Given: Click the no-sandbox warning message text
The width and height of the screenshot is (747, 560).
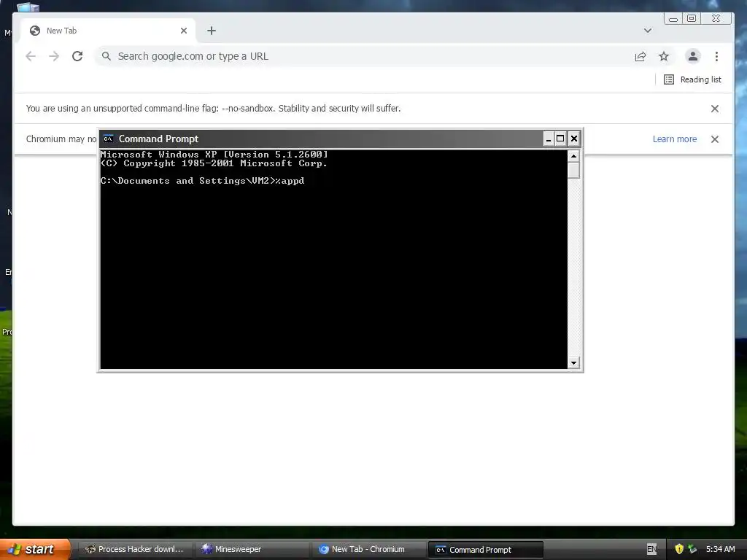Looking at the screenshot, I should click(213, 109).
